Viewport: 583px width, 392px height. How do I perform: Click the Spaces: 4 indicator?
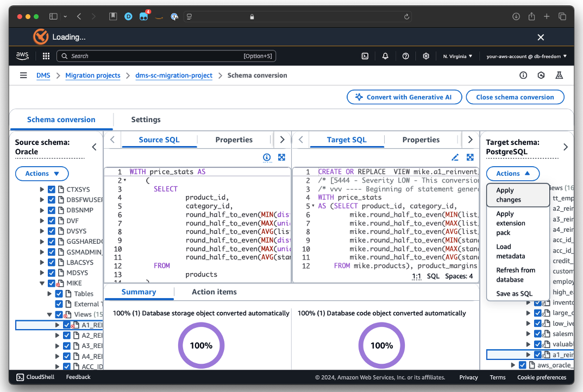[x=459, y=276]
